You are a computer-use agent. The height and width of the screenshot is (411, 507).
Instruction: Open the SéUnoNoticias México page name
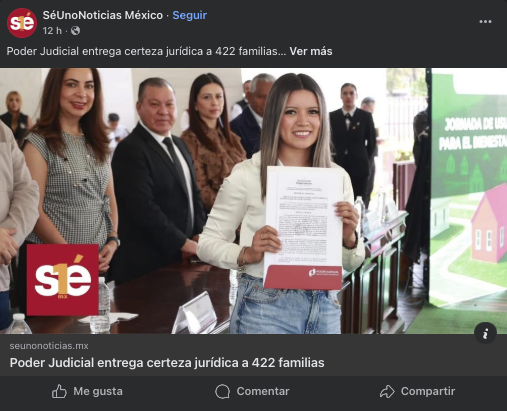103,15
